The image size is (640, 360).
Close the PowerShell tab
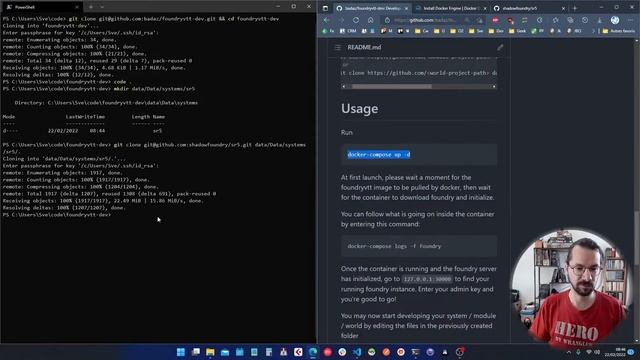(77, 7)
